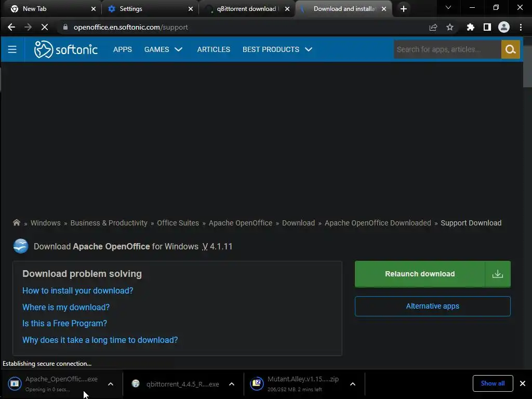
Task: Click Apache OpenOffice Downloaded breadcrumb
Action: [x=378, y=223]
